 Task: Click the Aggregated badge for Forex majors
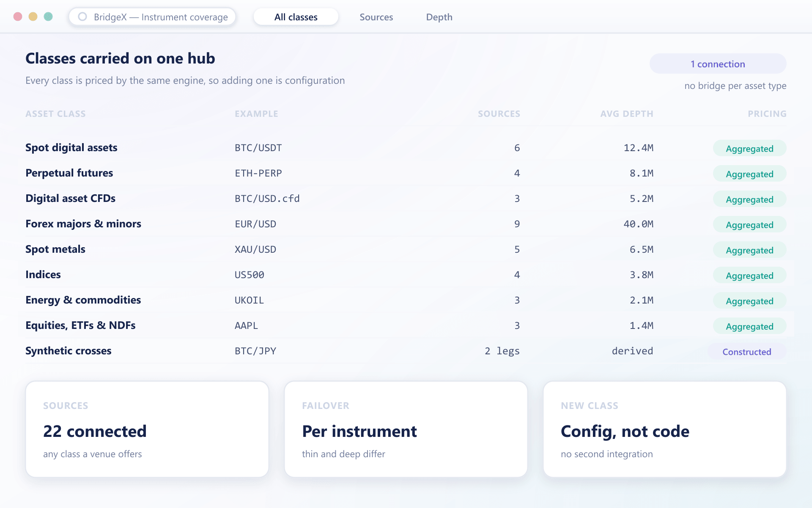click(749, 224)
